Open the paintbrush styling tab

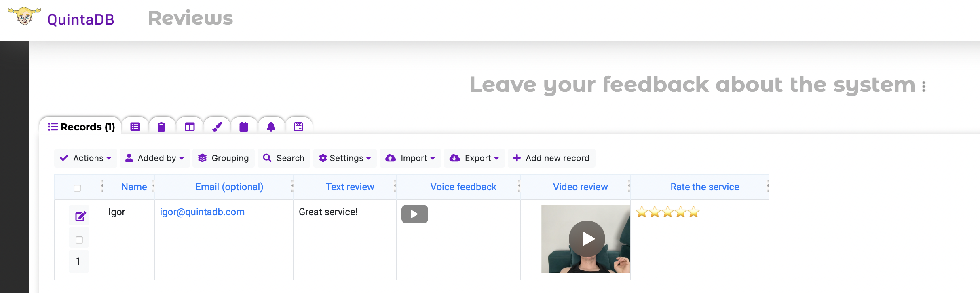(x=217, y=127)
